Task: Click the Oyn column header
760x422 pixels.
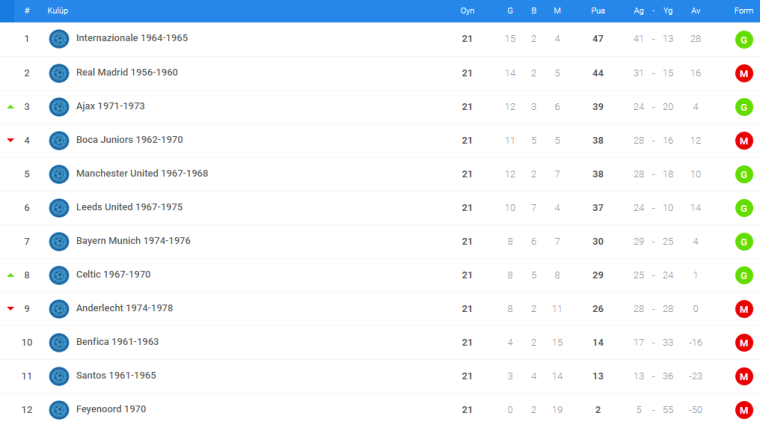Action: click(467, 11)
